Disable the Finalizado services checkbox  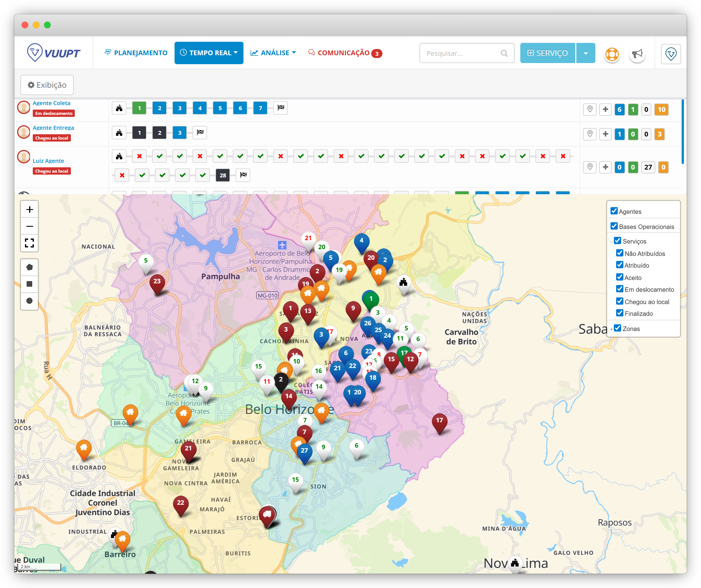[x=619, y=313]
